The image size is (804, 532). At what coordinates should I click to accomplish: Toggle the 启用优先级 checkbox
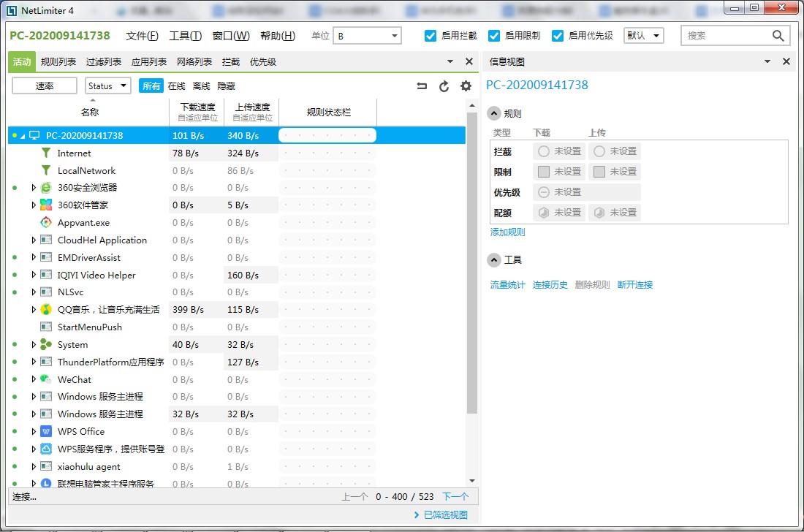(558, 35)
